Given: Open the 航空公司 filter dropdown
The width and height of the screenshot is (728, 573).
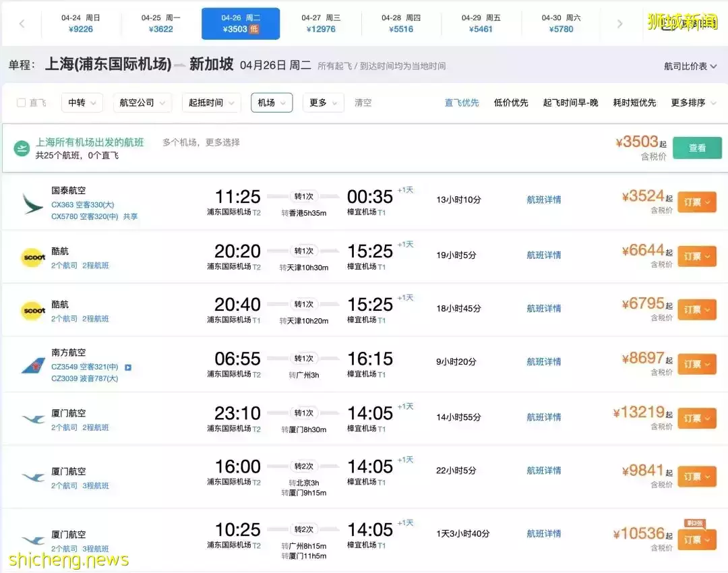Looking at the screenshot, I should (x=142, y=103).
